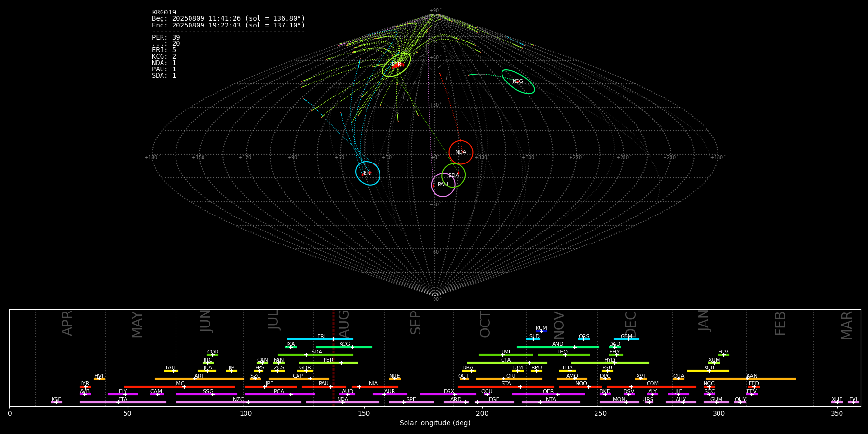Click the CTA shower bar in timeline
The image size is (868, 434).
point(507,363)
